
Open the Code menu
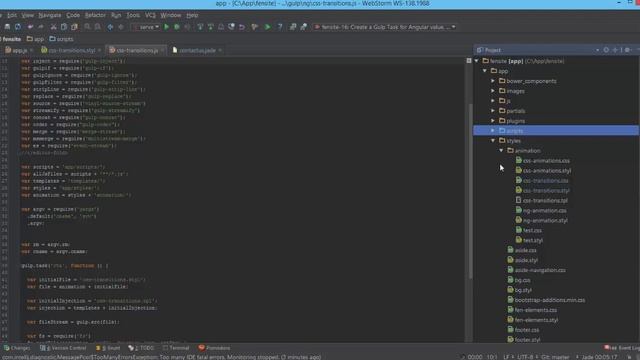pos(73,15)
